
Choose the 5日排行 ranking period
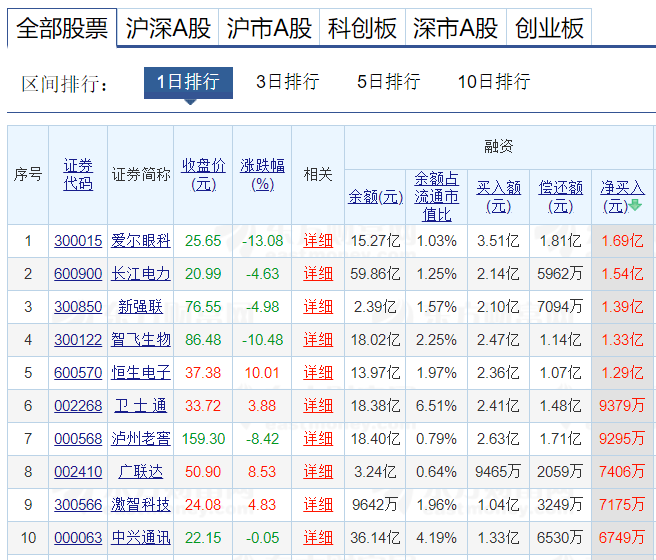coord(388,82)
